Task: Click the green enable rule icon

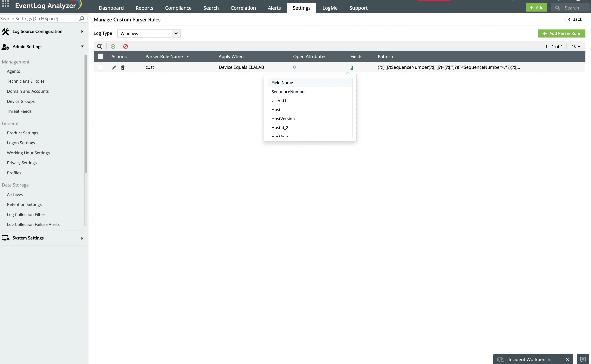Action: tap(113, 46)
